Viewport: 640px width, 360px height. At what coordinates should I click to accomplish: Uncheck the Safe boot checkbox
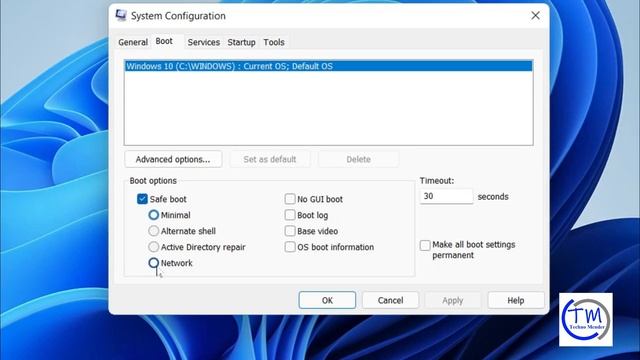click(x=142, y=199)
